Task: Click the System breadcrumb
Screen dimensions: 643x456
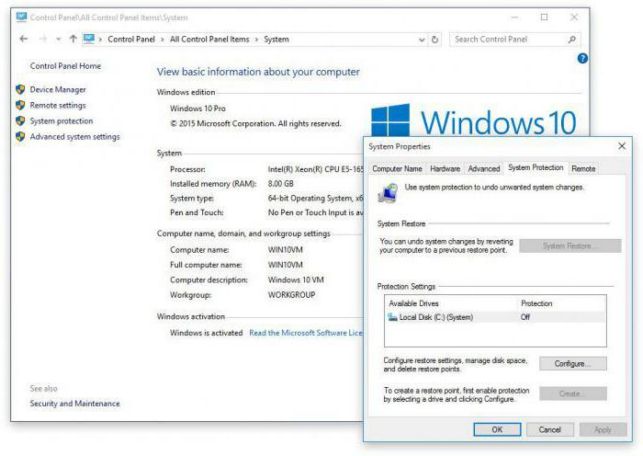Action: click(x=276, y=39)
